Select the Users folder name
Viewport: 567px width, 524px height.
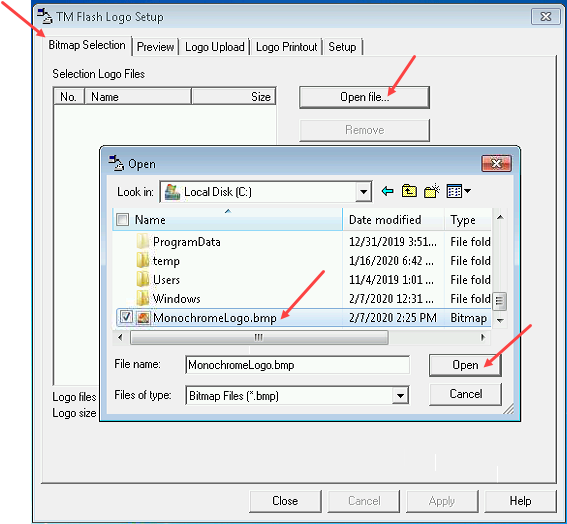(166, 280)
